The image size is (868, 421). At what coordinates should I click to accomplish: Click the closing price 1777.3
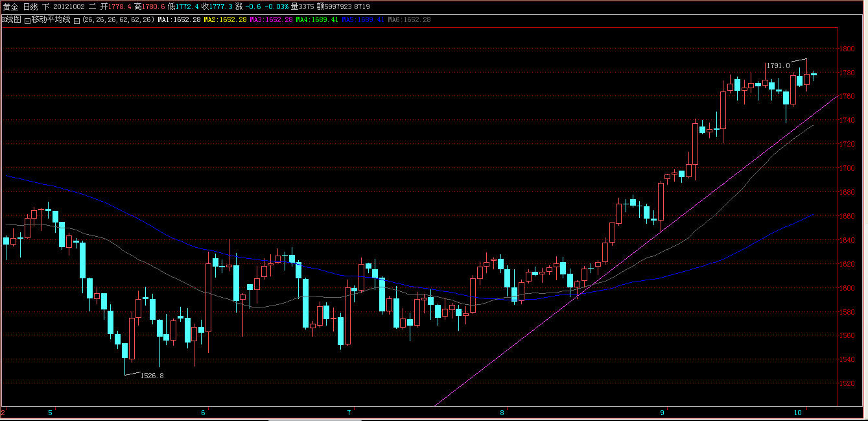220,6
